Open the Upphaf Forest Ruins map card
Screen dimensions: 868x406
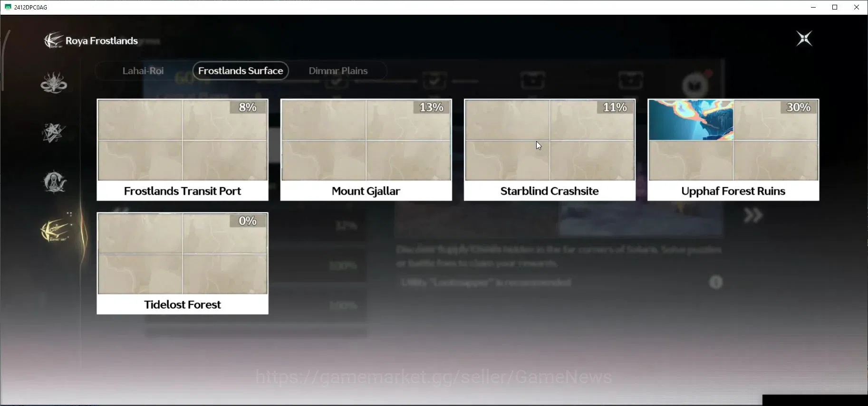[x=733, y=150]
